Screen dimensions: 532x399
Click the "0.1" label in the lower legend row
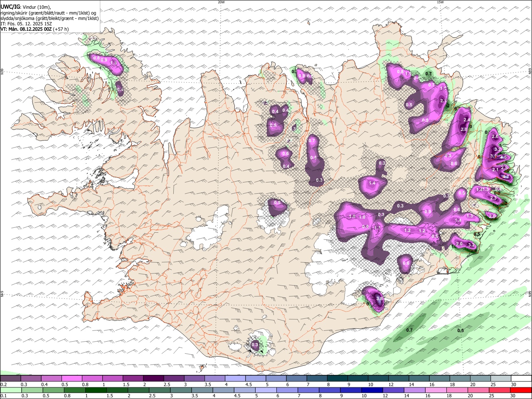[3, 396]
